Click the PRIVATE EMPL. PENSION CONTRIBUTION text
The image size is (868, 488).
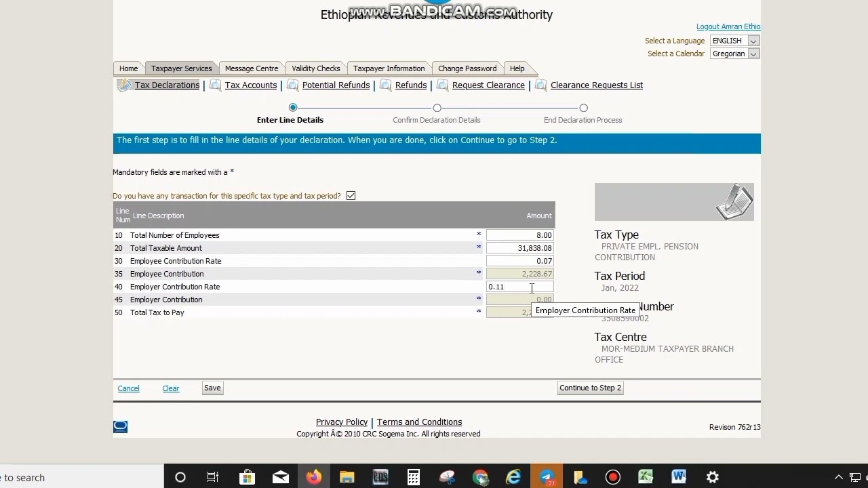click(x=646, y=252)
